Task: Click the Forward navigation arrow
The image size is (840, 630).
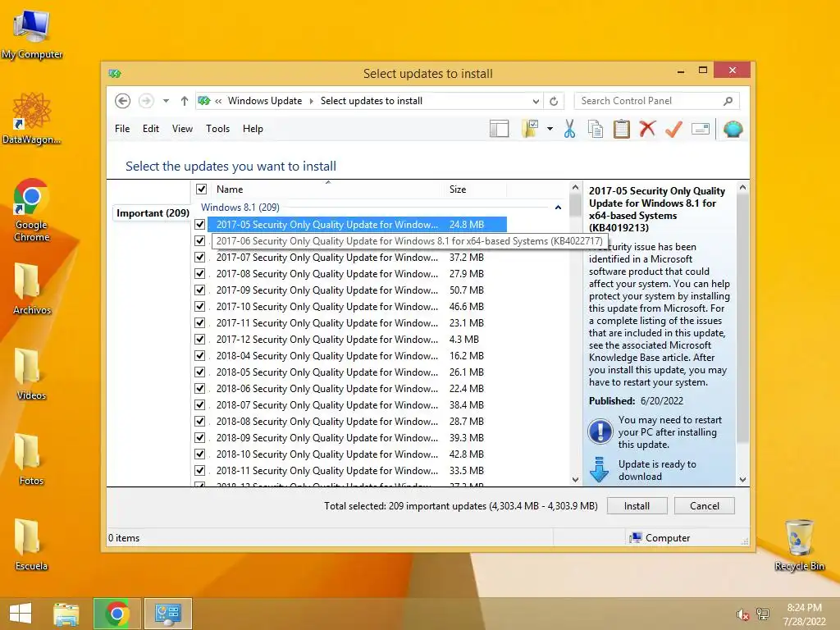Action: tap(146, 101)
